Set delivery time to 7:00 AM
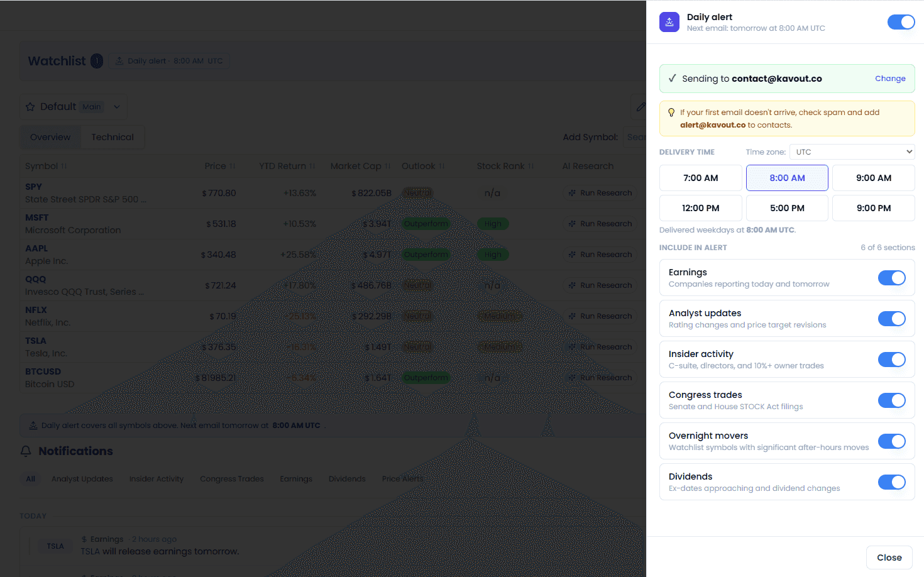Viewport: 924px width, 577px height. [x=701, y=178]
